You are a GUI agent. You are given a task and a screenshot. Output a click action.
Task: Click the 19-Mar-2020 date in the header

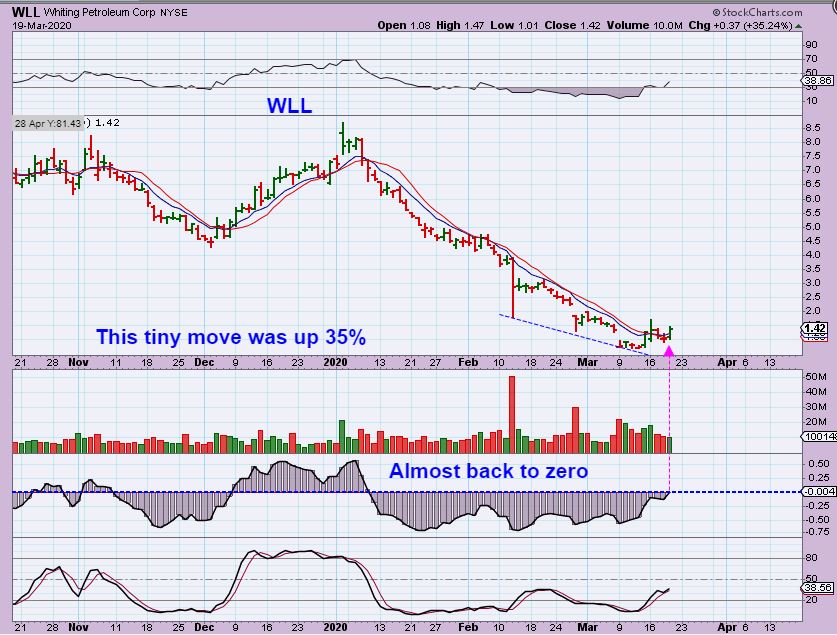point(42,25)
